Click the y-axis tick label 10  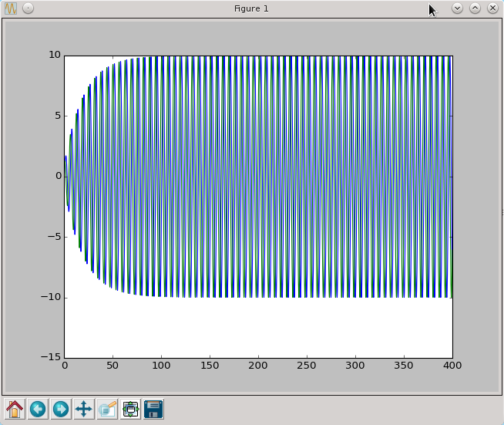point(54,56)
